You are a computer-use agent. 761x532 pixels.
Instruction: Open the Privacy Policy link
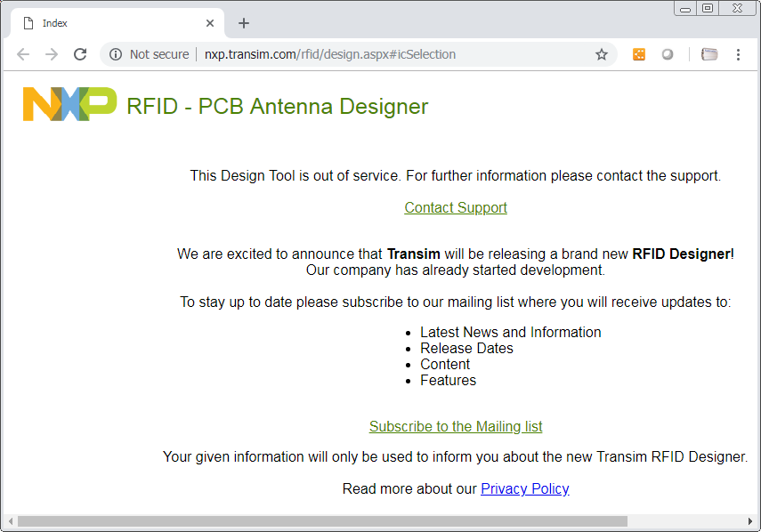tap(525, 488)
